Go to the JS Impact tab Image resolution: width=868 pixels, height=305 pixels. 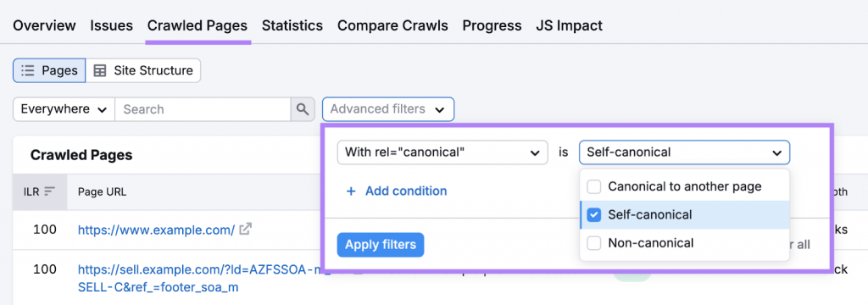[x=569, y=25]
